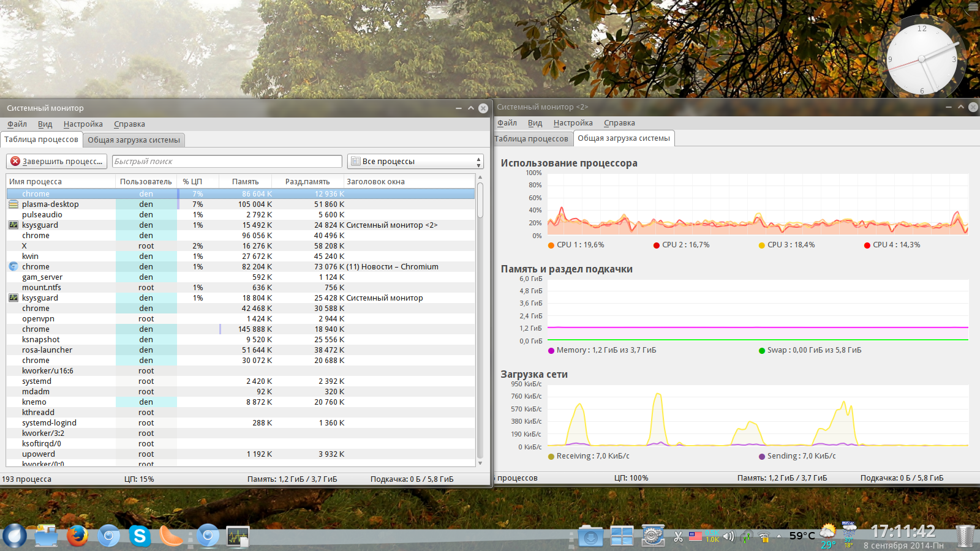Sort processes by the "Память" column header
This screenshot has height=551, width=980.
(x=245, y=182)
